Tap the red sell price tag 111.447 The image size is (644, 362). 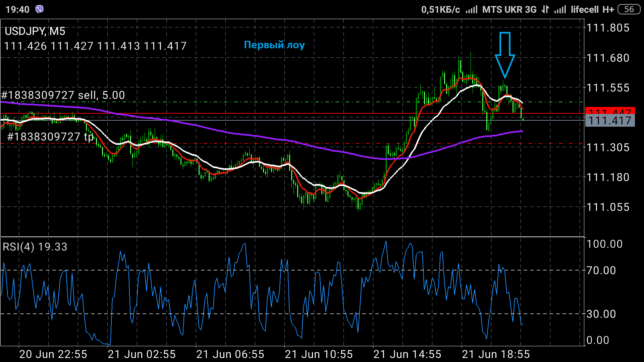610,111
